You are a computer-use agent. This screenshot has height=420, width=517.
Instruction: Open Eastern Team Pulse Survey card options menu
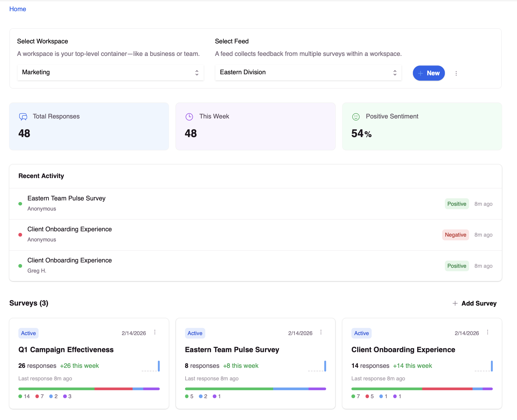click(321, 332)
